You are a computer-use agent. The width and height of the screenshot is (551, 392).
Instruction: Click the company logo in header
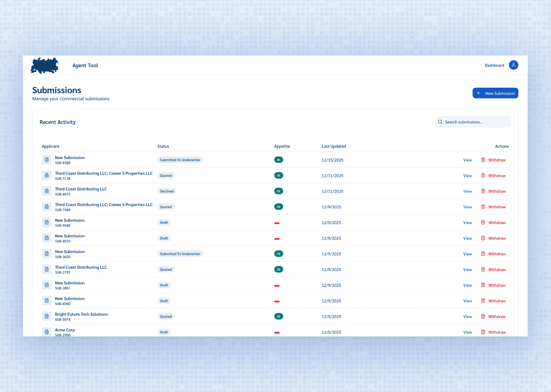45,65
